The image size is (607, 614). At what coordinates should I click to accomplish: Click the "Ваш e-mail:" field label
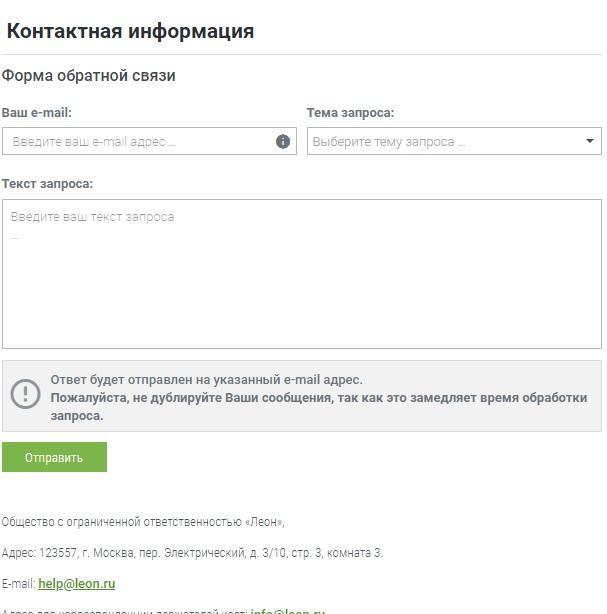coord(37,113)
